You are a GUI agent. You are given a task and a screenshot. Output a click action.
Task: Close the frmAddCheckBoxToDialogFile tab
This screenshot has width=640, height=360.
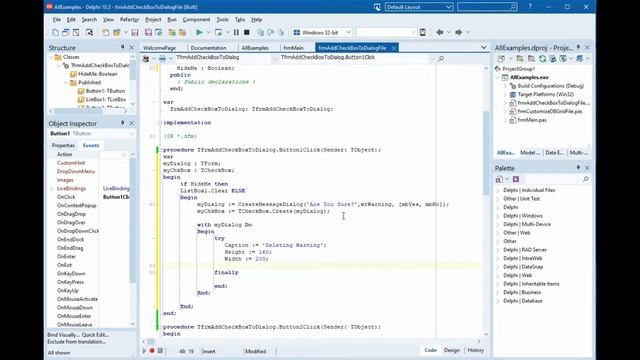pos(393,48)
